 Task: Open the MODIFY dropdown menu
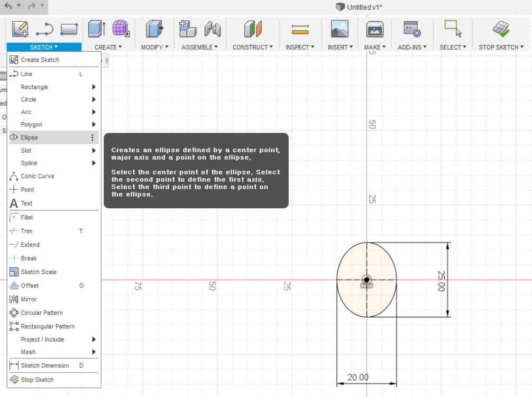click(154, 47)
